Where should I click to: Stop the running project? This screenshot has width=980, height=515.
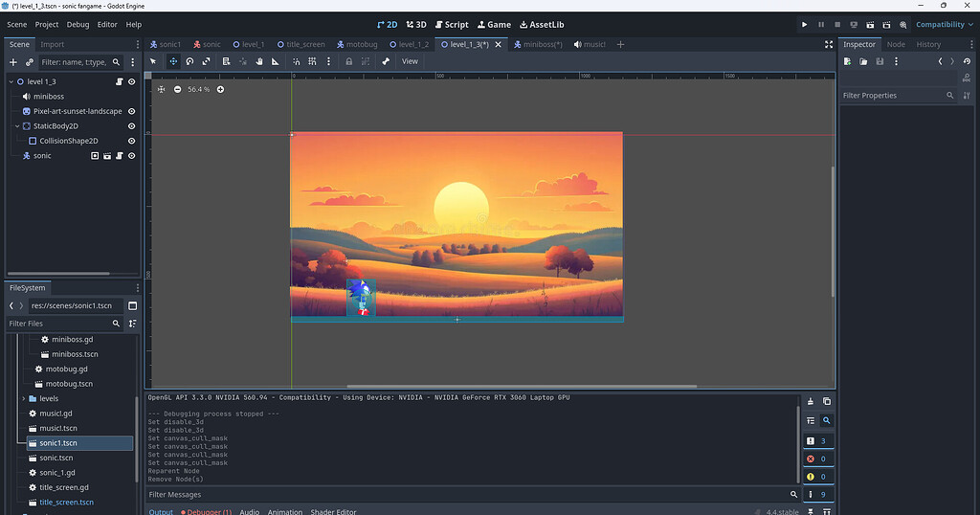pos(837,24)
